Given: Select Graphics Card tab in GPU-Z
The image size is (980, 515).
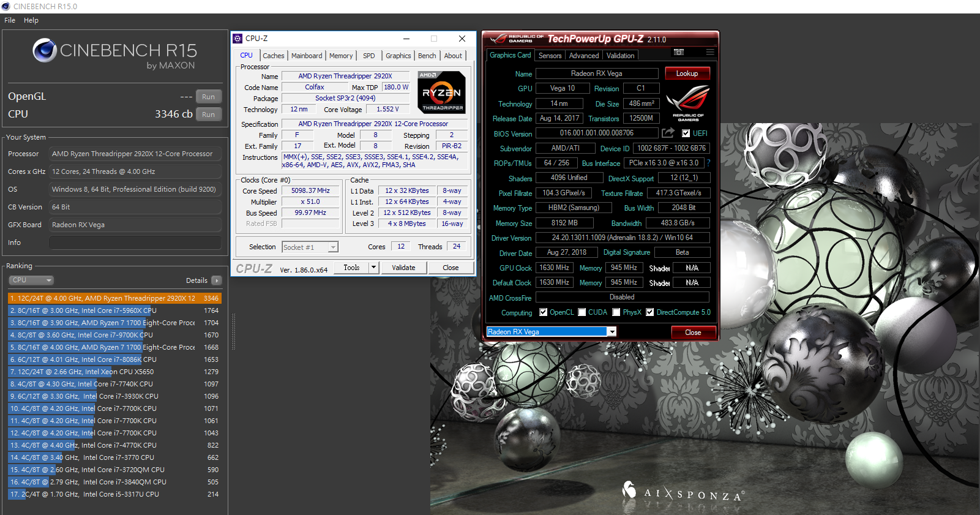Looking at the screenshot, I should (511, 55).
